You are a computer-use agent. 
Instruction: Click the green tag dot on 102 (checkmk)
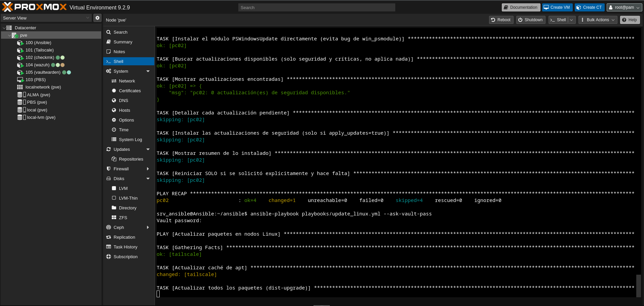(58, 58)
